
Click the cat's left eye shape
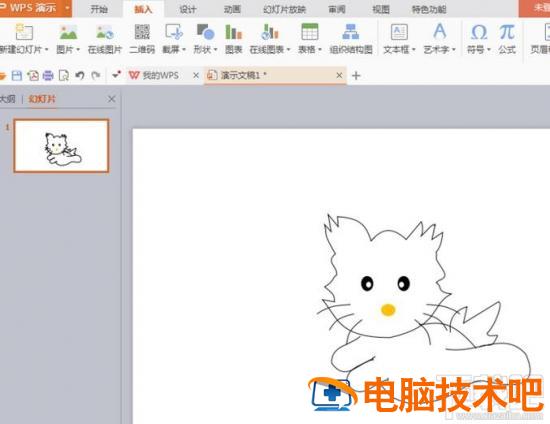pyautogui.click(x=367, y=283)
